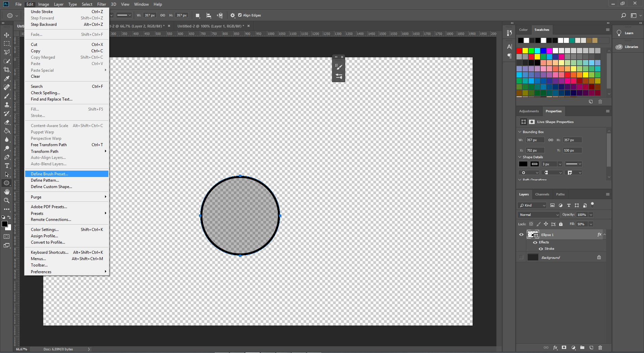Click the delete layer trash icon

(x=600, y=348)
